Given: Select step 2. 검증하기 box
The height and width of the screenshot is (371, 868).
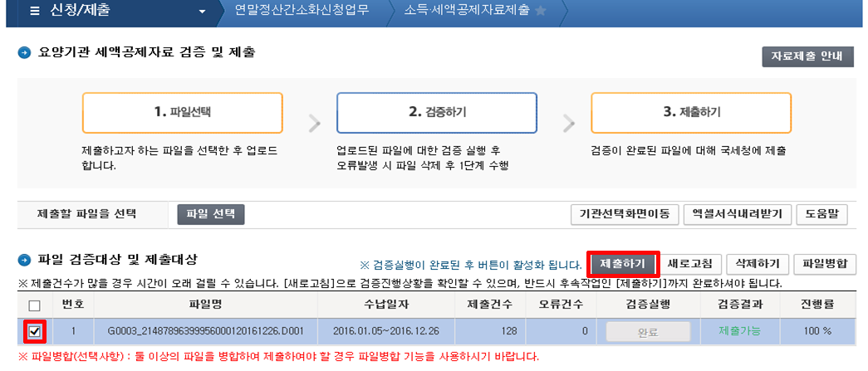Looking at the screenshot, I should (x=437, y=113).
